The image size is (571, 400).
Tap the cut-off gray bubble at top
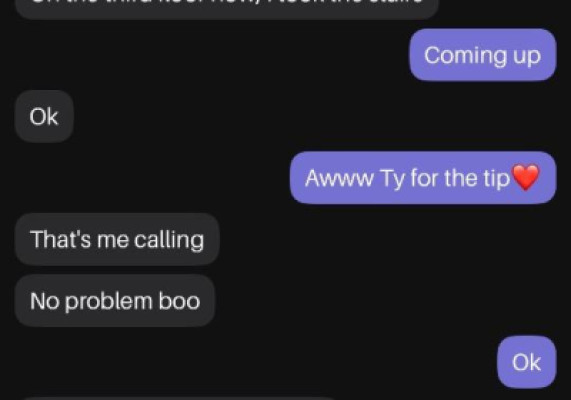point(227,9)
